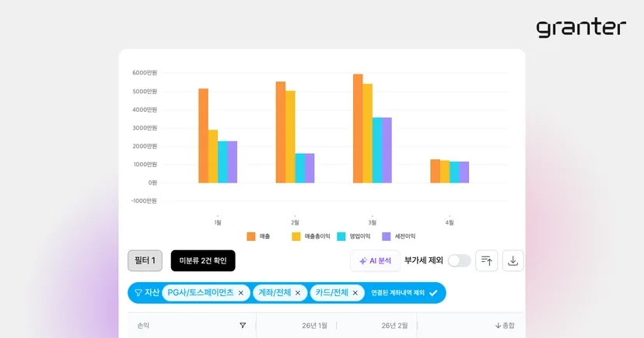Click the purple 세전이익 bar for 4월
This screenshot has width=644, height=338.
click(464, 172)
